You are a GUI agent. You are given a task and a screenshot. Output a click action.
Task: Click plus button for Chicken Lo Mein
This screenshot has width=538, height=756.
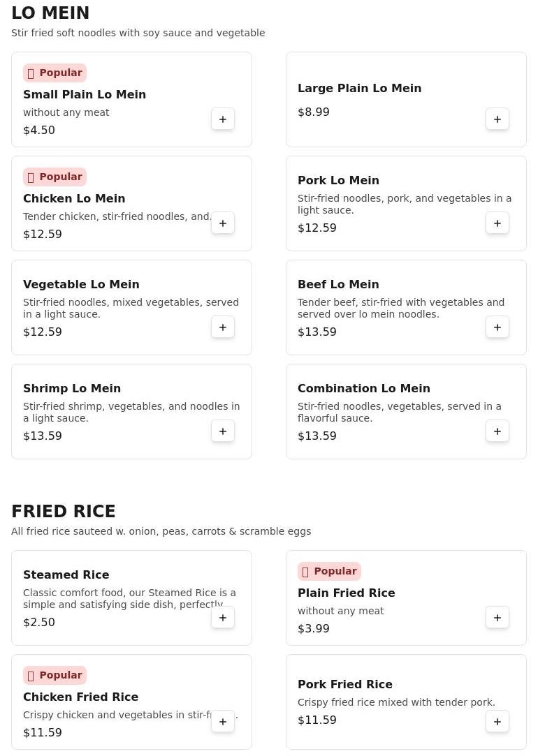pyautogui.click(x=223, y=223)
